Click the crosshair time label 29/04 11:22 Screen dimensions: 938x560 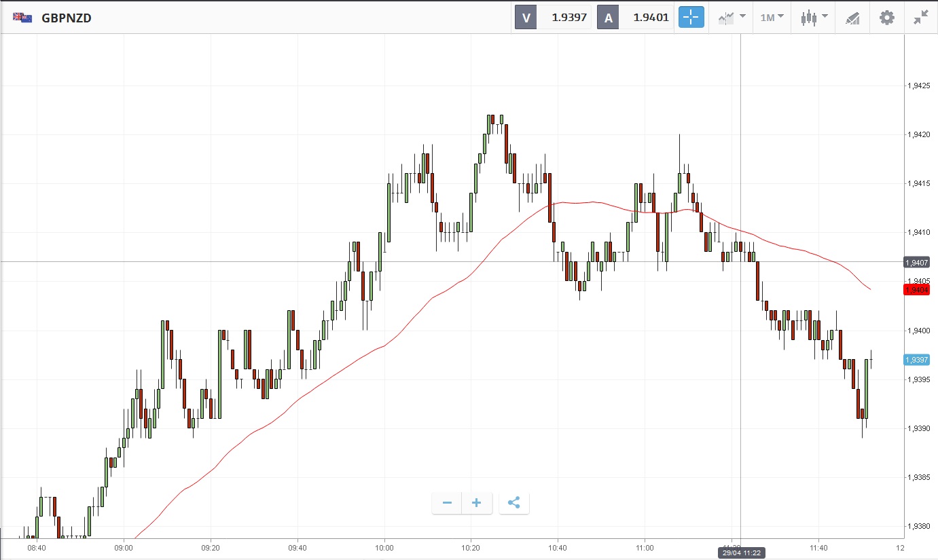click(x=740, y=553)
